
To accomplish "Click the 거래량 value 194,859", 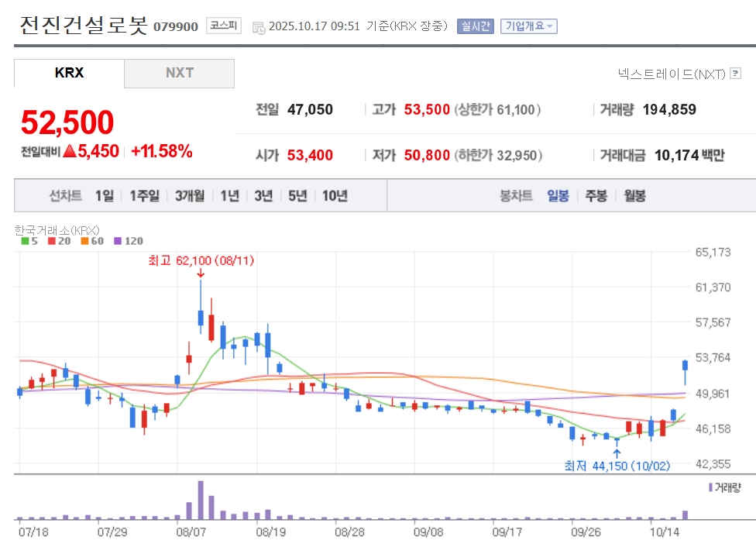I will (669, 109).
